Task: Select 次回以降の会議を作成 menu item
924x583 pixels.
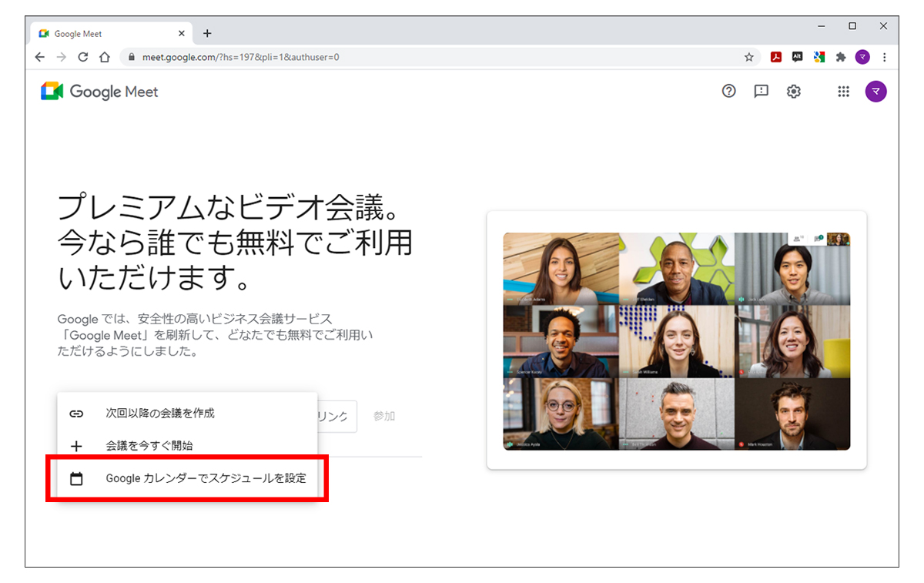Action: click(160, 414)
